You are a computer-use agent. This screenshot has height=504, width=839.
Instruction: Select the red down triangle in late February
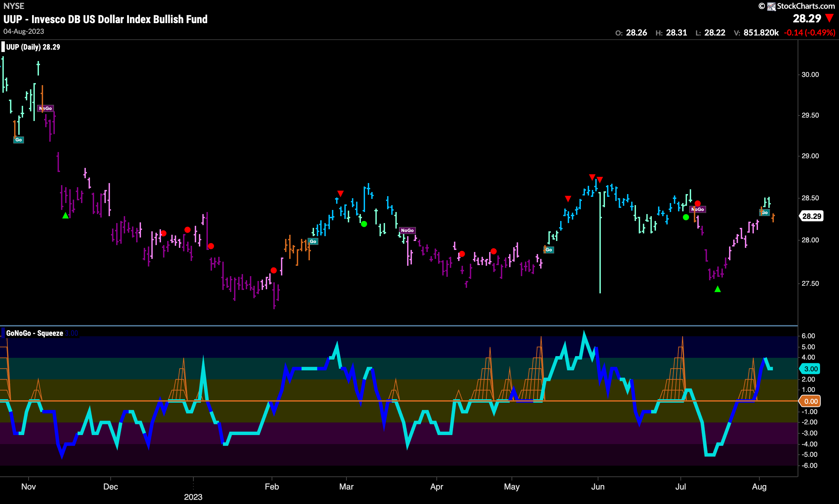click(341, 193)
